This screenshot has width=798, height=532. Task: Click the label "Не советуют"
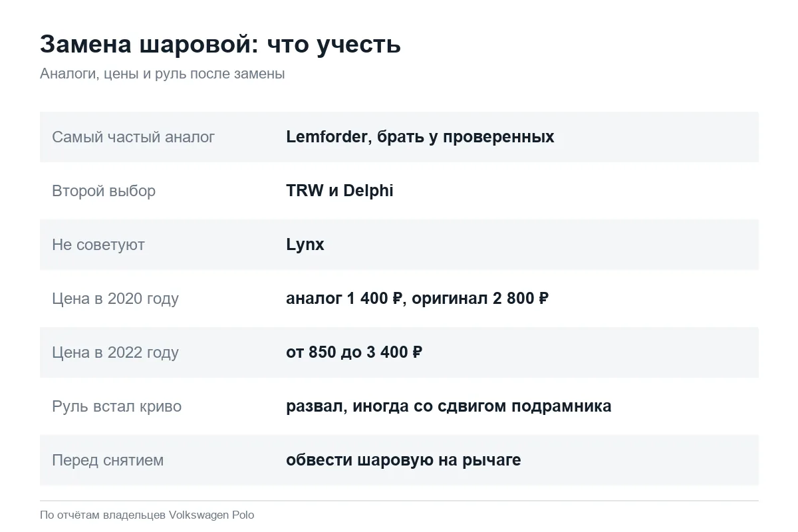(x=98, y=245)
